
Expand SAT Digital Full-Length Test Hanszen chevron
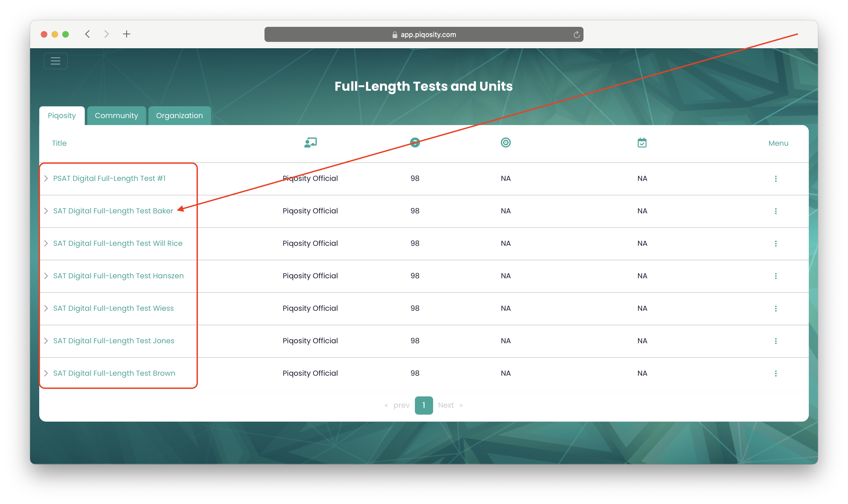coord(46,276)
